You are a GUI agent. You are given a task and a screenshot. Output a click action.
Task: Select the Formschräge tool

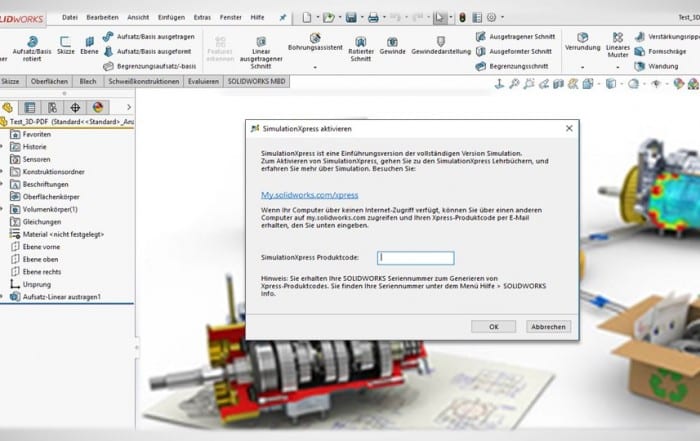point(660,51)
